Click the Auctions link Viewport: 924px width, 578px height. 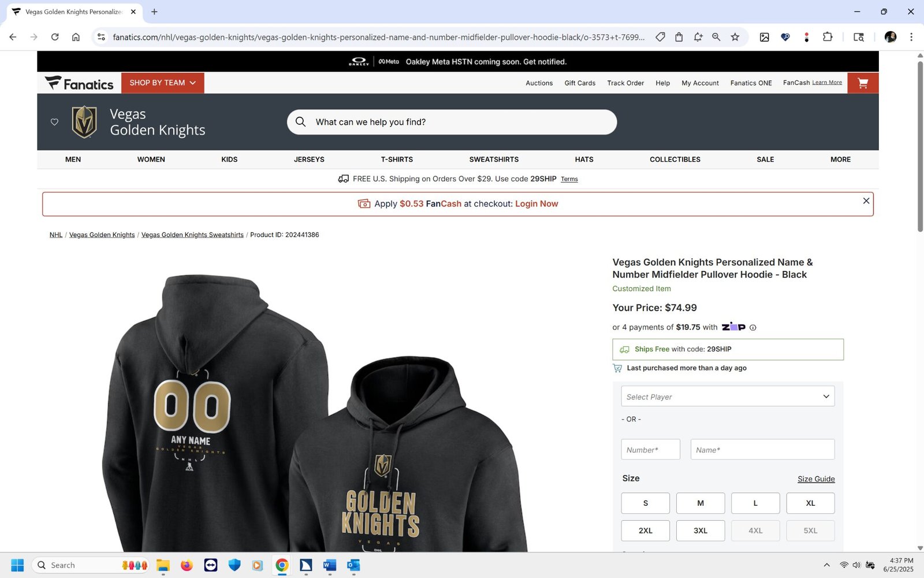coord(539,83)
